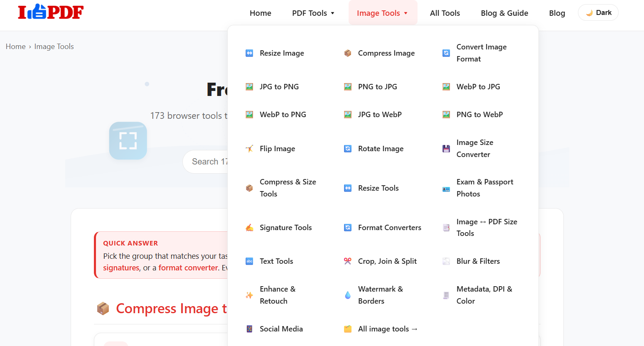Open the Blog & Guide nav item
Viewport: 644px width, 346px height.
point(504,13)
